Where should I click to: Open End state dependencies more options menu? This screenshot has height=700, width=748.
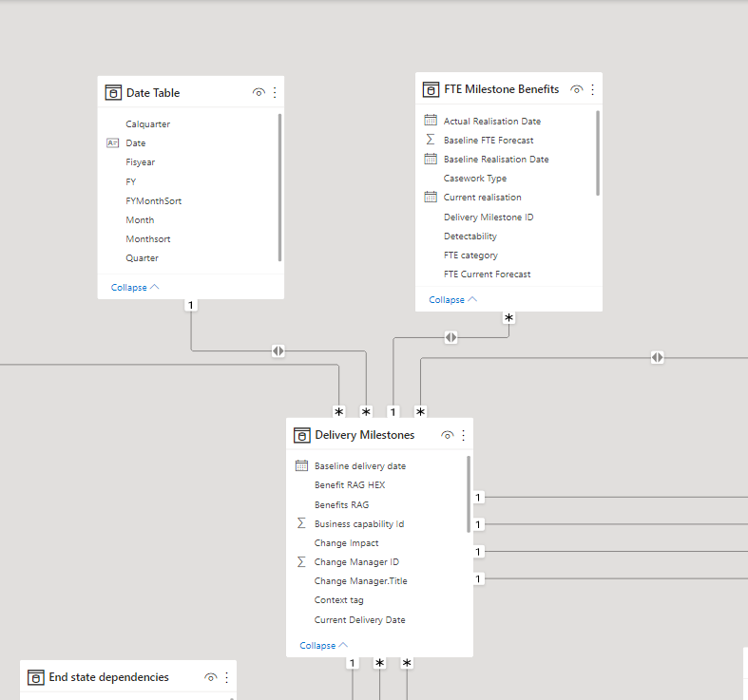tap(226, 677)
